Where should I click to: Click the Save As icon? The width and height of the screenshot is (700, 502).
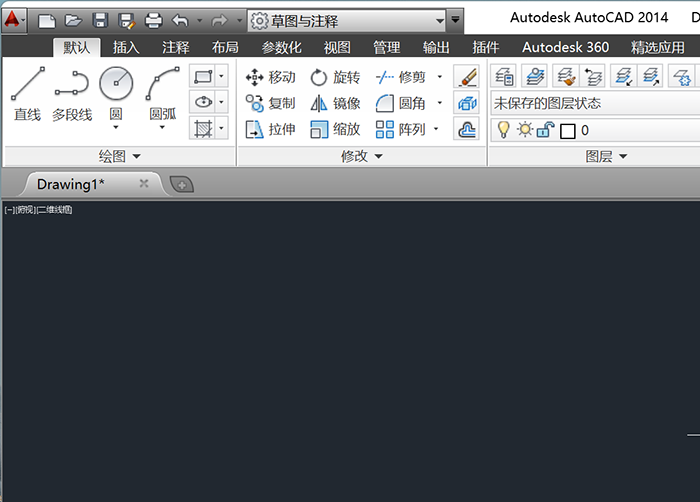coord(127,21)
